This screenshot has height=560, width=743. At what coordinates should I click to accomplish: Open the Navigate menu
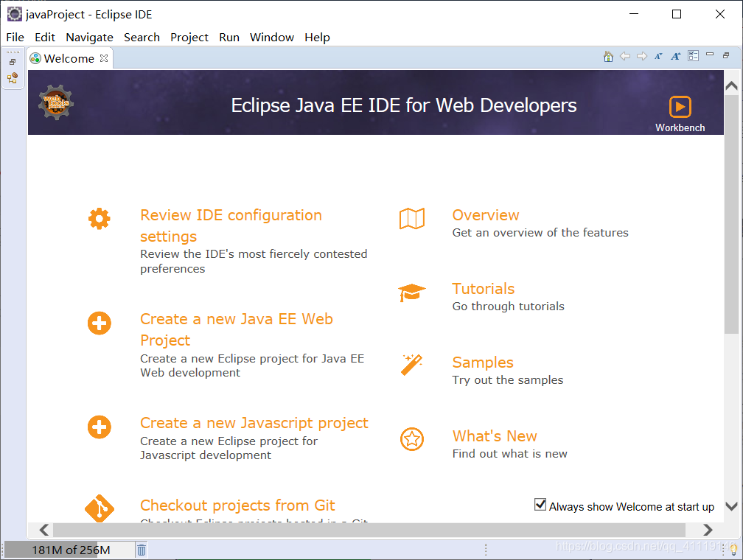(90, 37)
